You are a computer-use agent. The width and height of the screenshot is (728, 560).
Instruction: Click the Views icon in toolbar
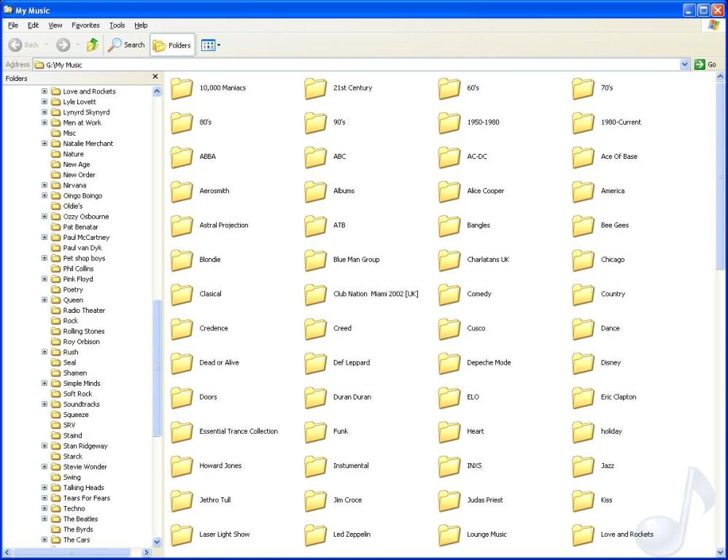208,45
